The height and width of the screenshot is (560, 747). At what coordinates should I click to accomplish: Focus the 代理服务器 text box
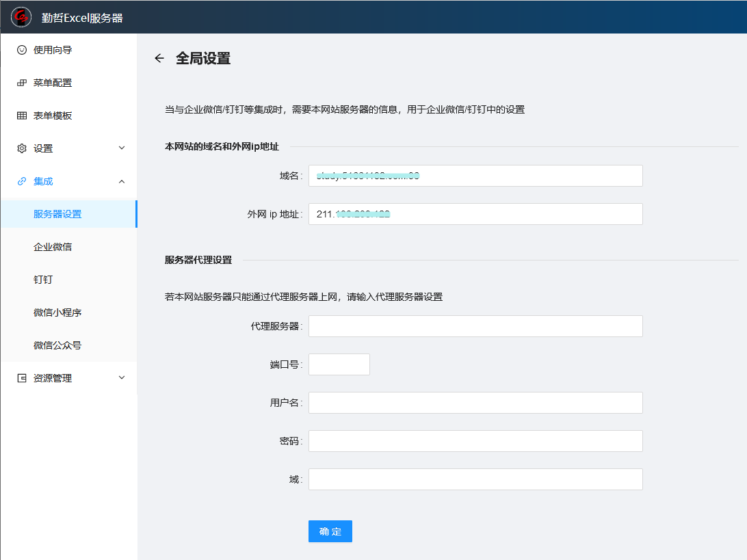pos(475,326)
